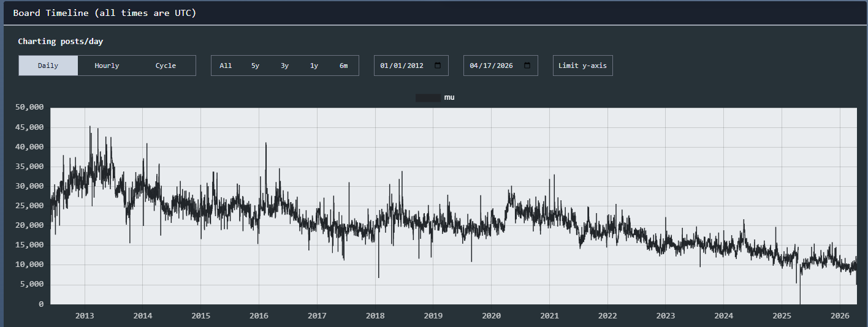Viewport: 868px width, 327px height.
Task: Toggle the Limit y-axis button
Action: coord(582,66)
